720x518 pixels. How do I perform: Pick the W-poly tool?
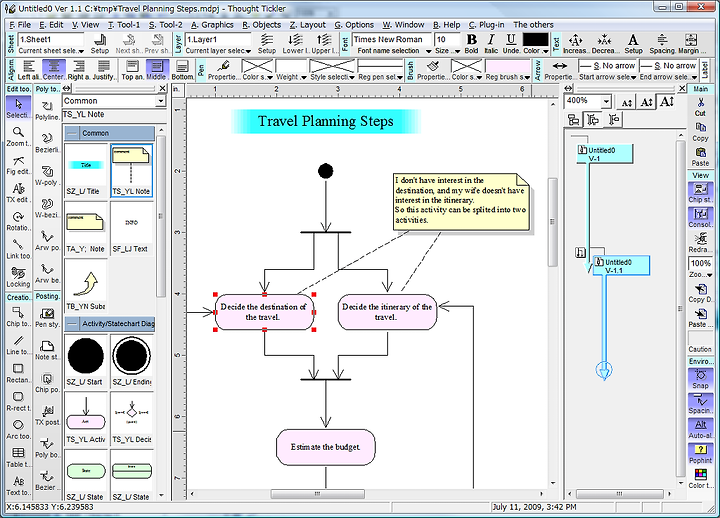47,175
